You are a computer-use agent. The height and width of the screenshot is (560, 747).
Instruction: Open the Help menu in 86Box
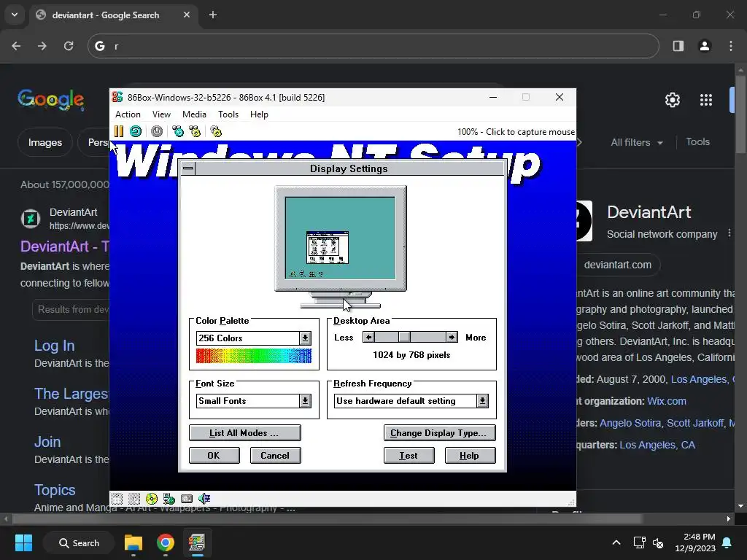point(259,114)
